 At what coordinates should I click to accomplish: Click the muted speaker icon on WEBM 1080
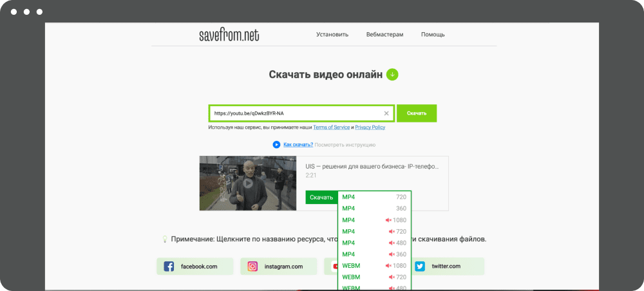click(x=388, y=266)
